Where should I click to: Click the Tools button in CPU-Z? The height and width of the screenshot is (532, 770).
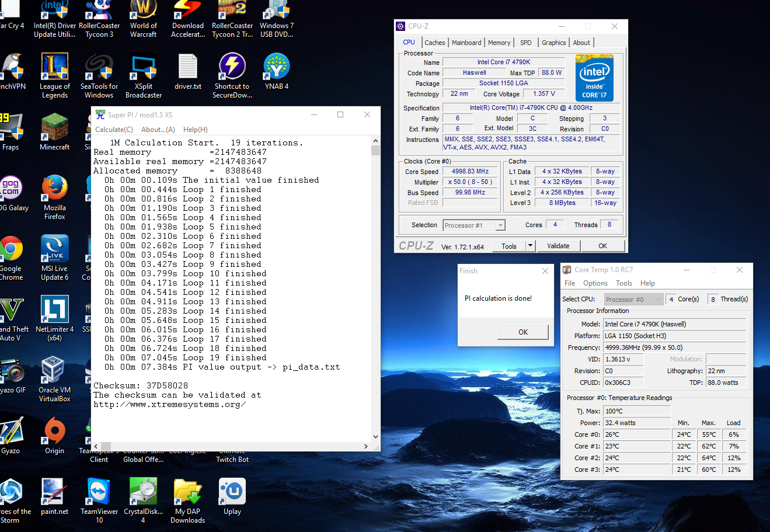point(509,246)
